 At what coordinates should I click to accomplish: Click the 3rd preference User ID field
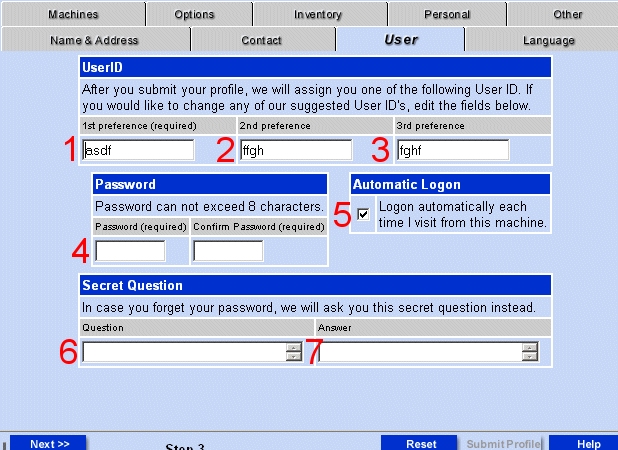[x=452, y=150]
